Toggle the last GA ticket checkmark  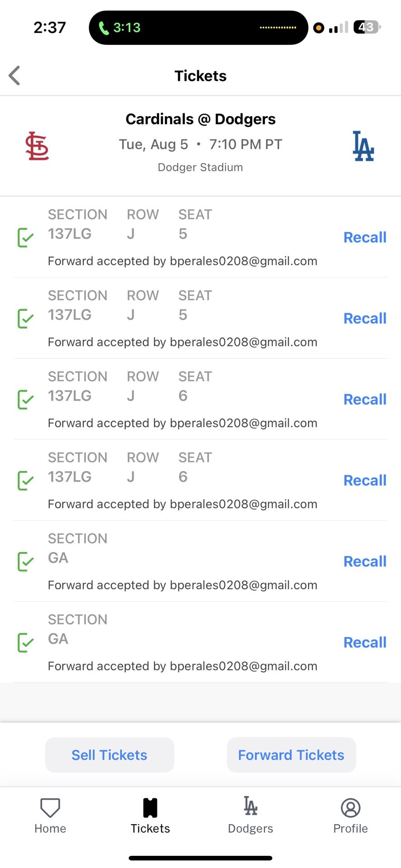[25, 642]
